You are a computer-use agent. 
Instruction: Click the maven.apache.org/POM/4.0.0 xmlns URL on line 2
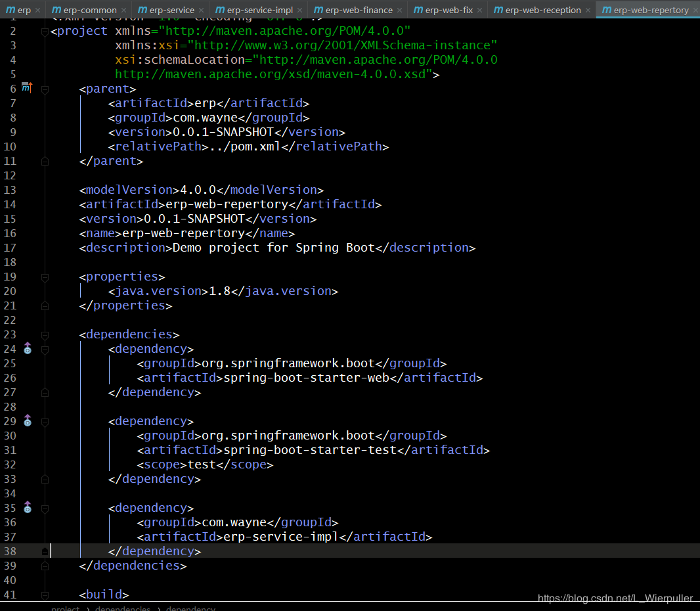pos(284,30)
